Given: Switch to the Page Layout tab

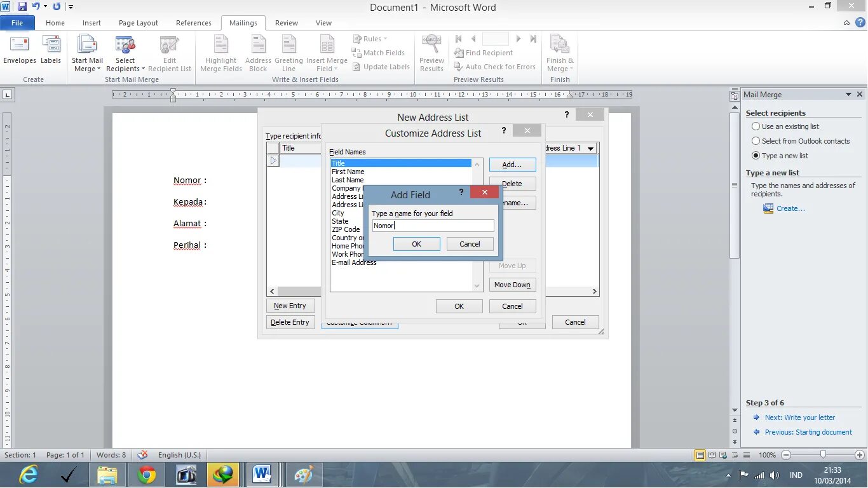Looking at the screenshot, I should 139,23.
